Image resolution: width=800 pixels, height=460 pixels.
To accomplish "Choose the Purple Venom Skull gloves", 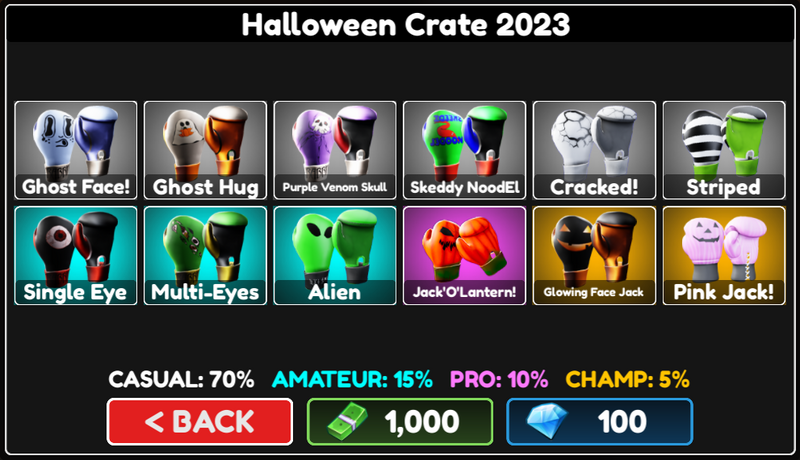I will (x=335, y=150).
